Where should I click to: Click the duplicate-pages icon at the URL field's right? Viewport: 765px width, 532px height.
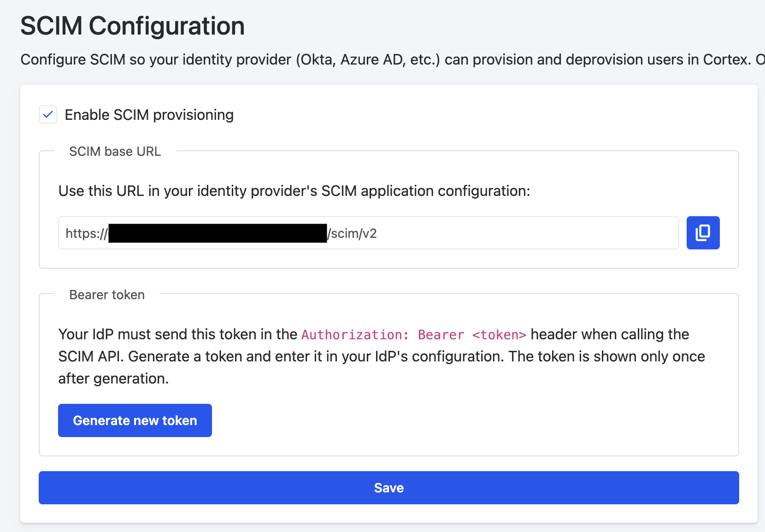[702, 233]
